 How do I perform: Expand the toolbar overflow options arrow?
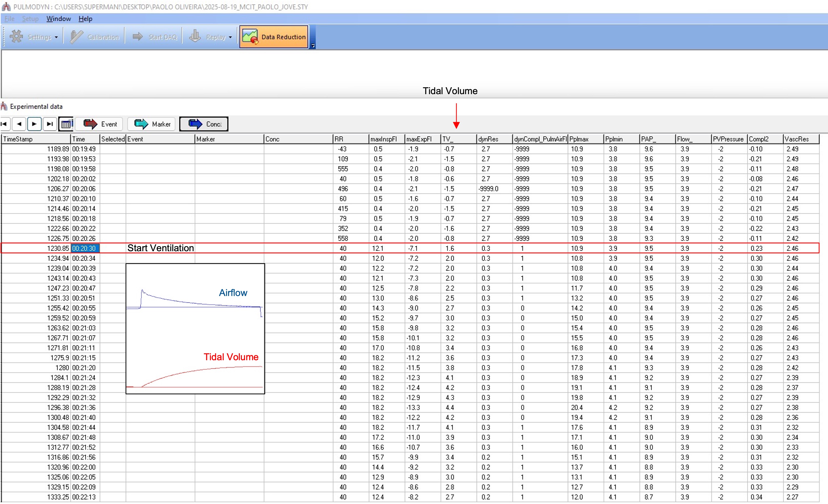click(313, 46)
